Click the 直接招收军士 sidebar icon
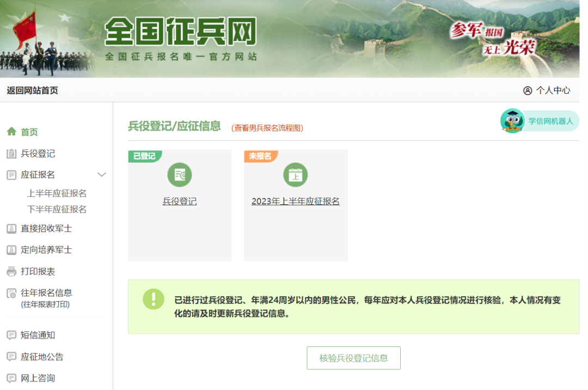The width and height of the screenshot is (588, 390). click(x=11, y=229)
